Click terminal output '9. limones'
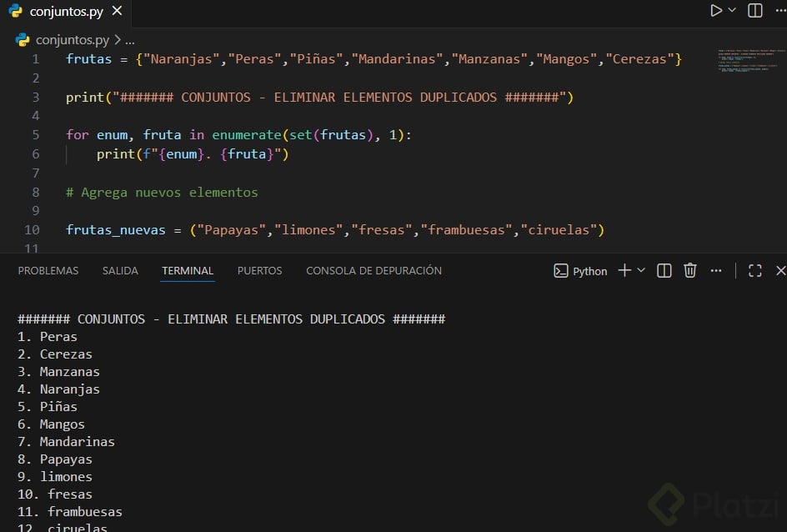Viewport: 787px width, 532px height. pyautogui.click(x=55, y=477)
